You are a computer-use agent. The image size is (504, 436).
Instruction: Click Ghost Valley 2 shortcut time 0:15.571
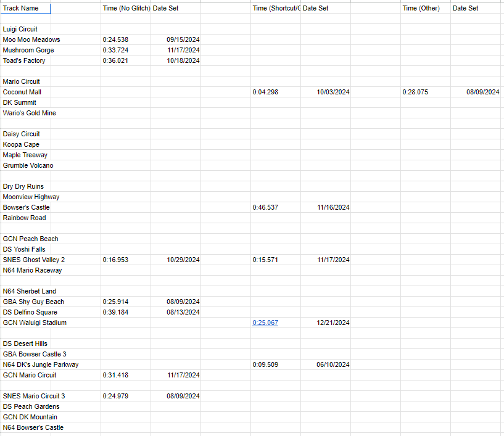point(276,260)
